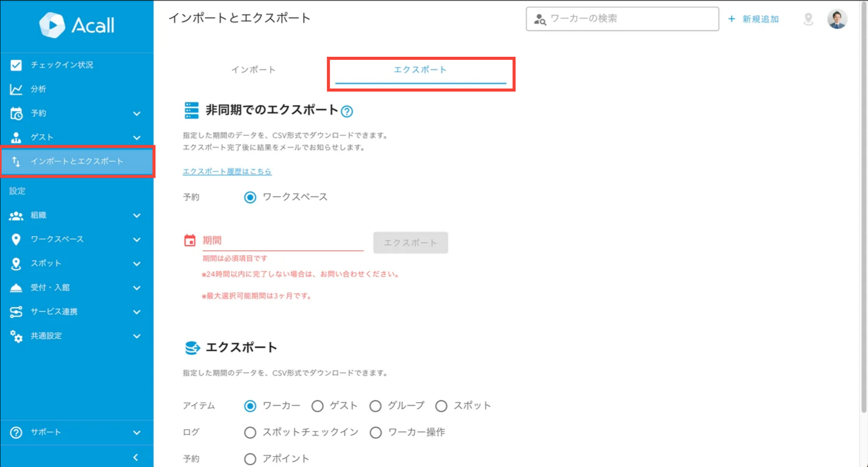Click the location pin icon in top bar

point(808,19)
